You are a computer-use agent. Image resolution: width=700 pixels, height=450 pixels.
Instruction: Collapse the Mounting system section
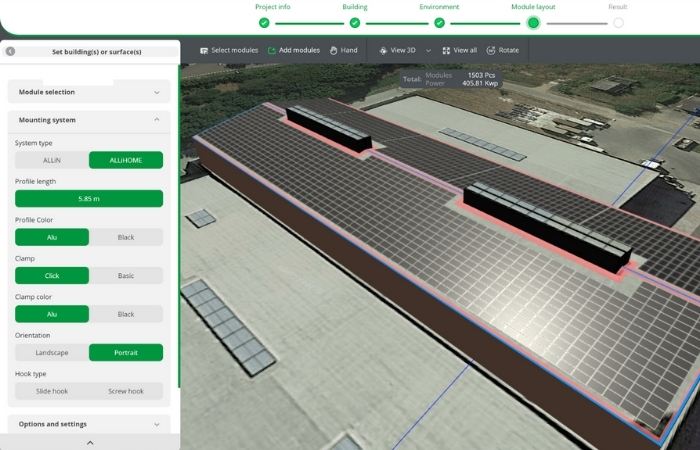pos(89,120)
